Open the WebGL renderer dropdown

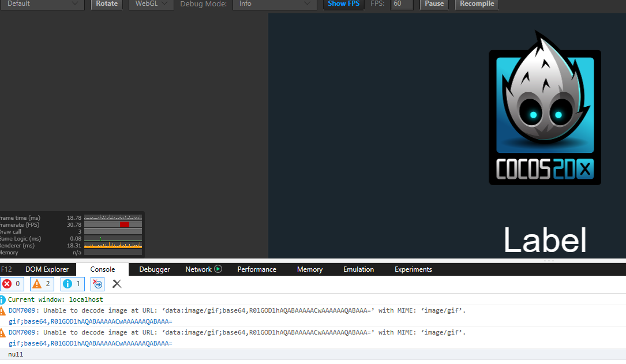151,3
